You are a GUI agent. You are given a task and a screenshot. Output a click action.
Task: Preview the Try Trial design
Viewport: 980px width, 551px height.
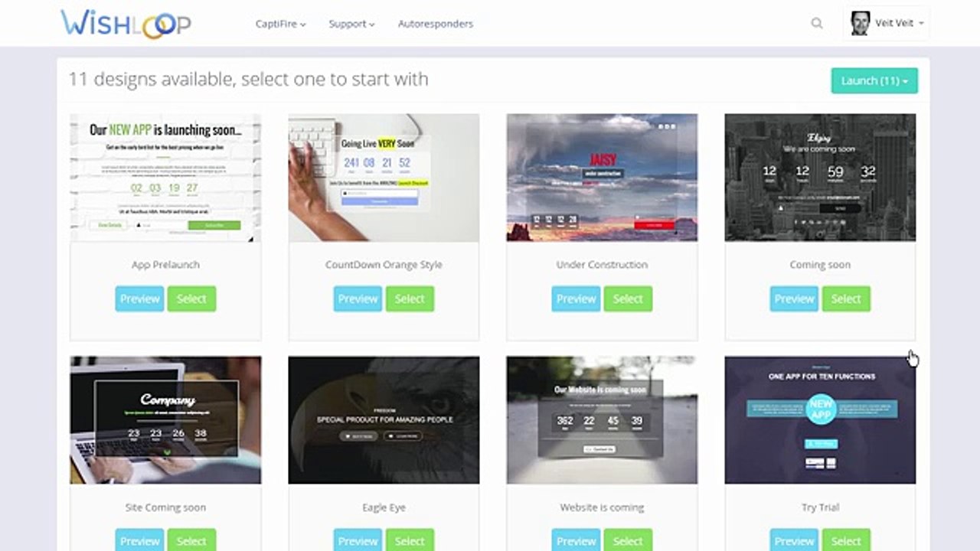click(795, 540)
